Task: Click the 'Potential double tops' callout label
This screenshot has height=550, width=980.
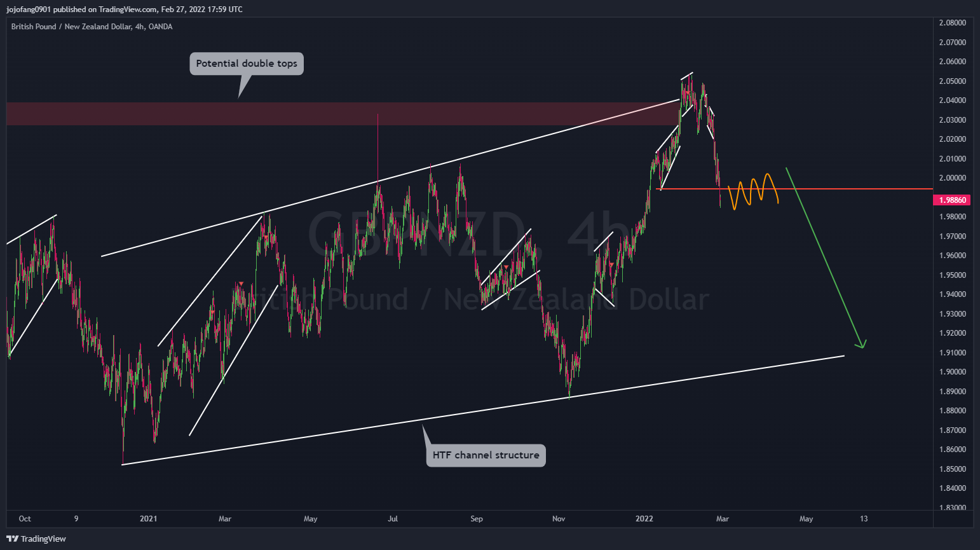Action: (x=247, y=64)
